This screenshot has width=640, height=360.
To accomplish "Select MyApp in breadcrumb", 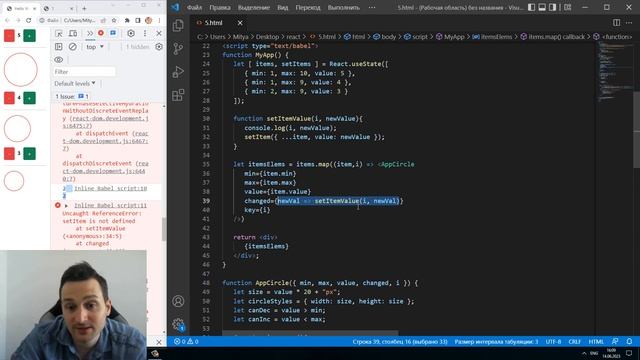I will [x=451, y=37].
